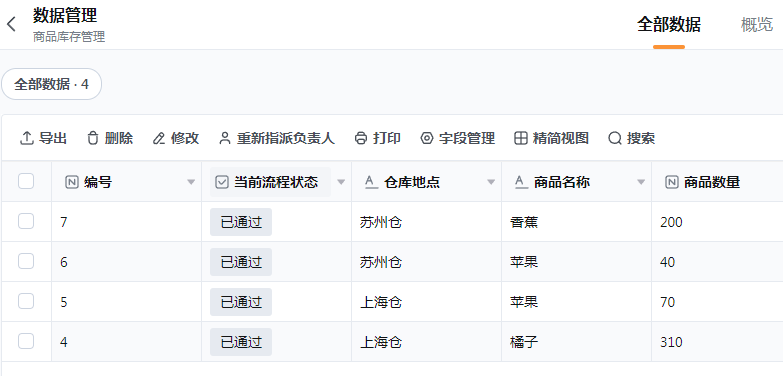783x376 pixels.
Task: Click the 仓库地点 column header label
Action: 412,182
